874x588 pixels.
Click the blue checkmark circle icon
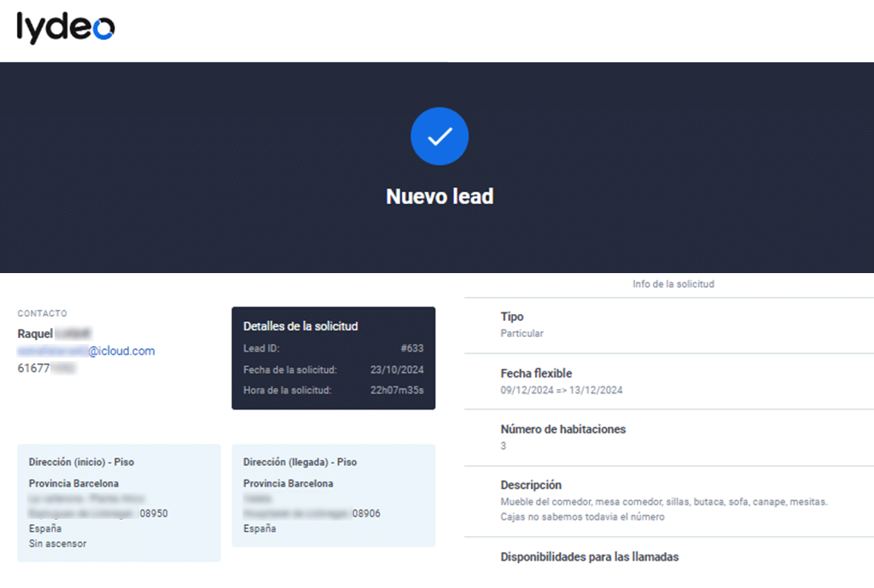(x=440, y=137)
